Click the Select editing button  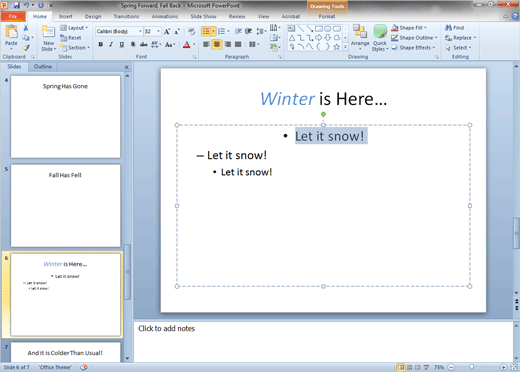coord(458,48)
